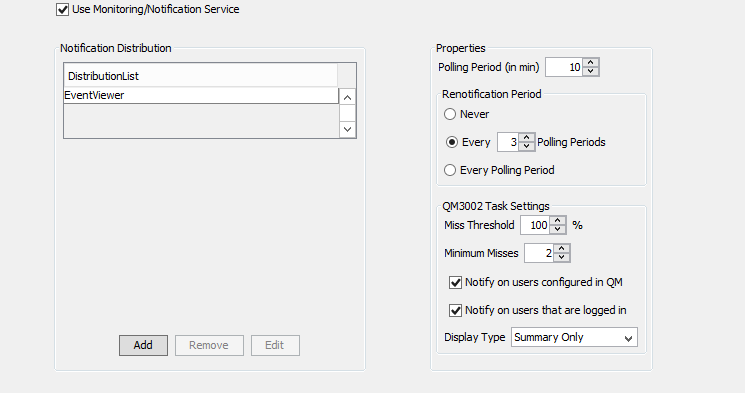This screenshot has width=745, height=393.
Task: Open the Display Type dropdown
Action: 574,337
